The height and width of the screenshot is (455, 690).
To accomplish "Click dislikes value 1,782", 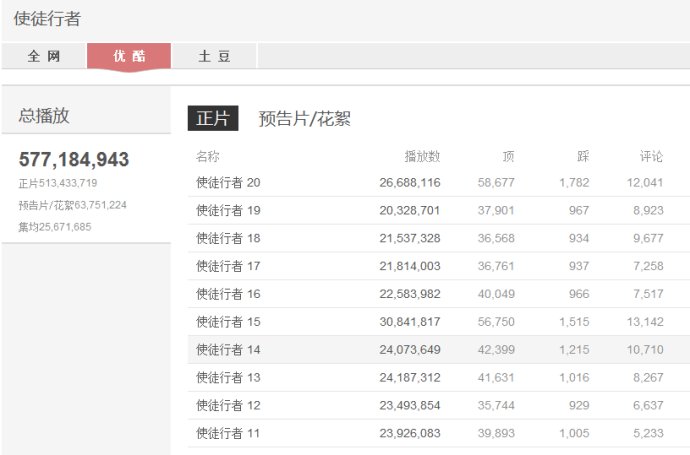I will pyautogui.click(x=574, y=183).
